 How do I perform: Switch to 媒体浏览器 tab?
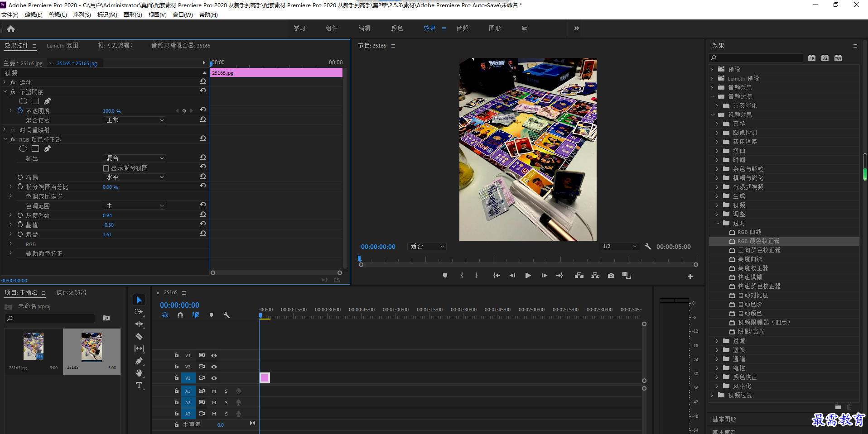pyautogui.click(x=71, y=292)
